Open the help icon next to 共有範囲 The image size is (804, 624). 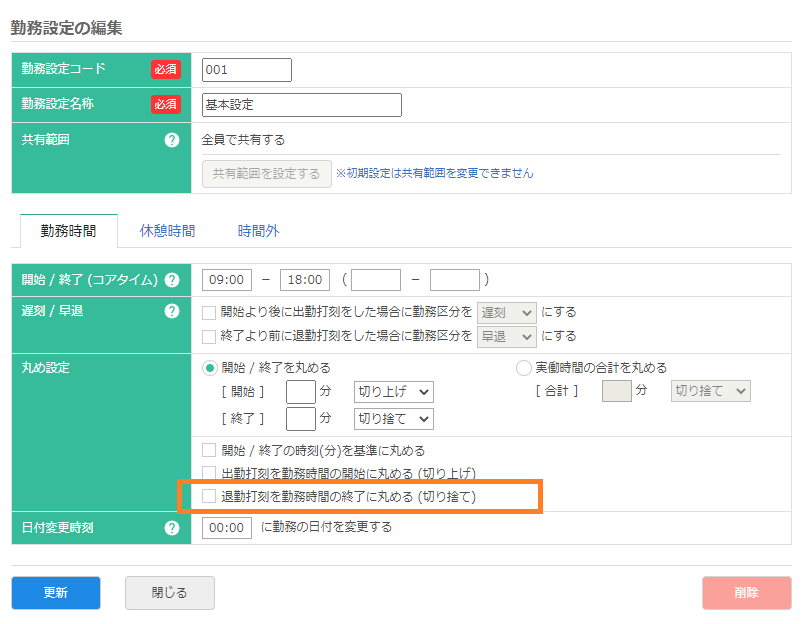[x=172, y=140]
